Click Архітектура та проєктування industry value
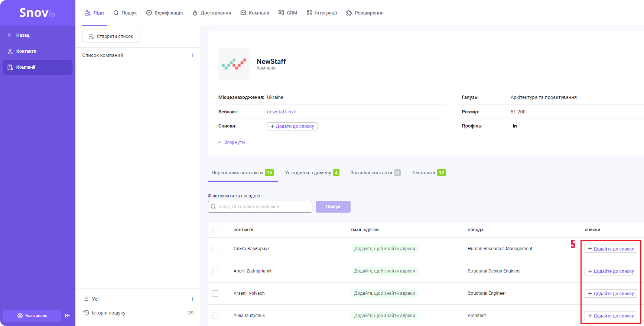The height and width of the screenshot is (326, 644). [x=543, y=97]
